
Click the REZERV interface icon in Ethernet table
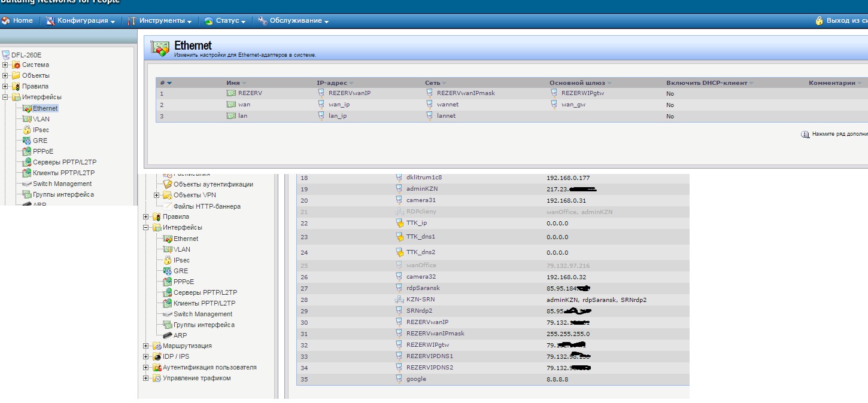click(231, 93)
